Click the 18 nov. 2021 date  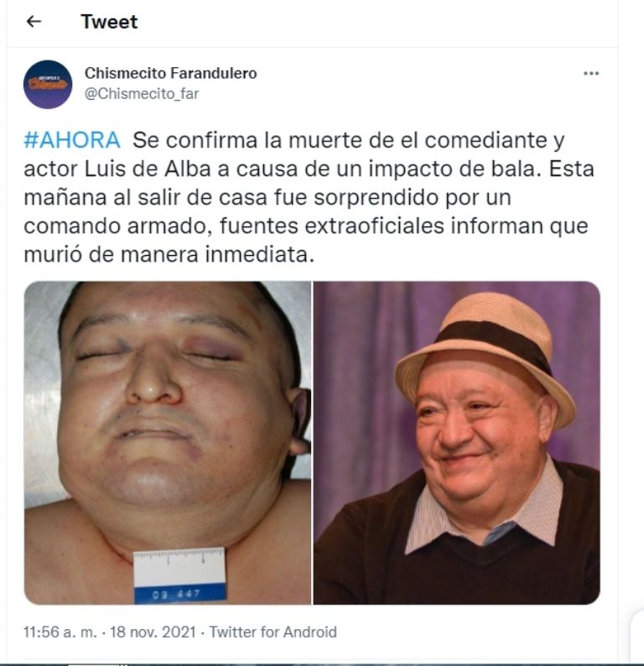(x=153, y=632)
